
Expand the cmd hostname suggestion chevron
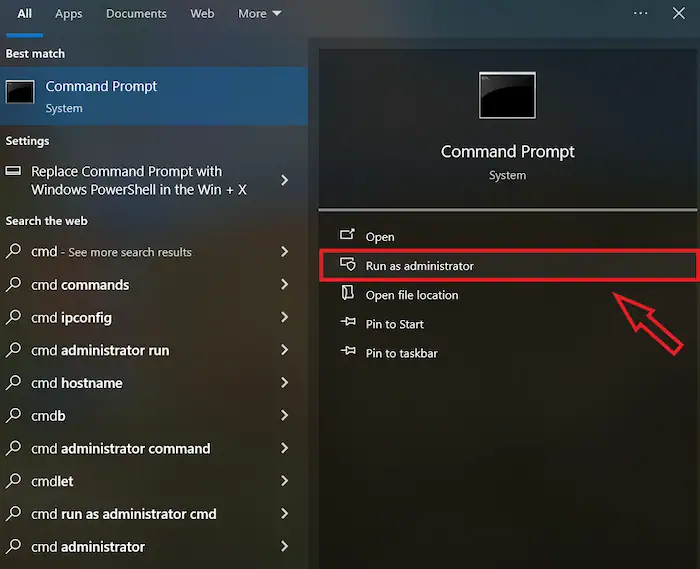285,383
